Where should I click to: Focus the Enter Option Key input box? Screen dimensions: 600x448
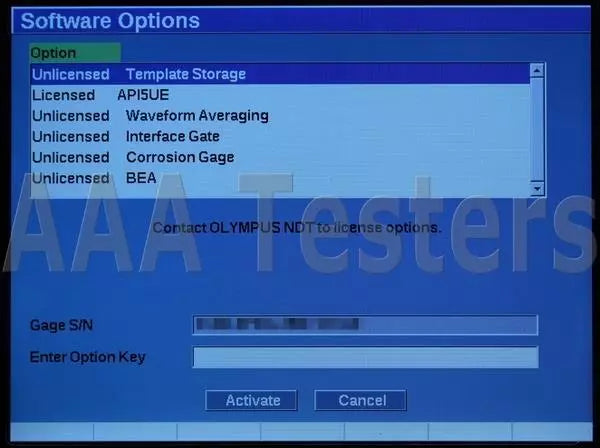click(364, 357)
